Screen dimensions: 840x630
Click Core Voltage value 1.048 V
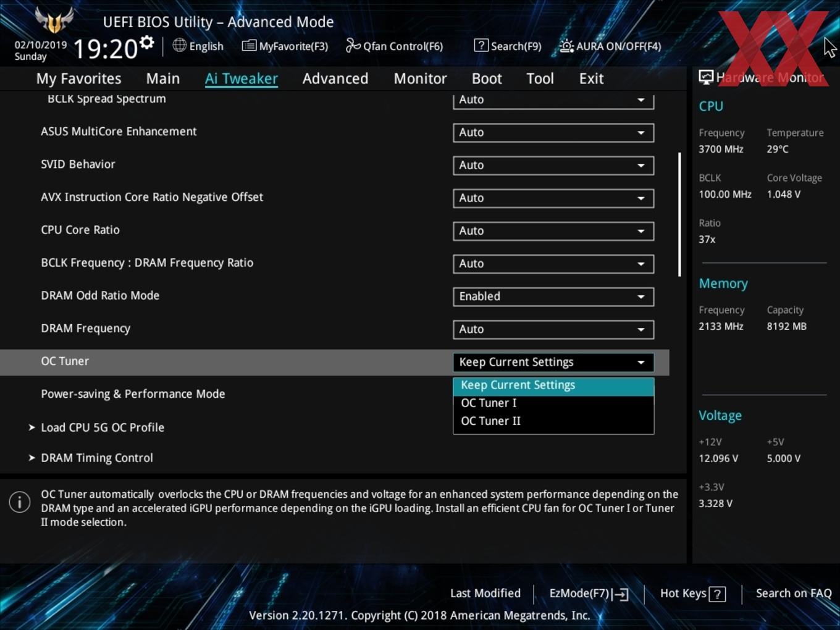tap(784, 194)
